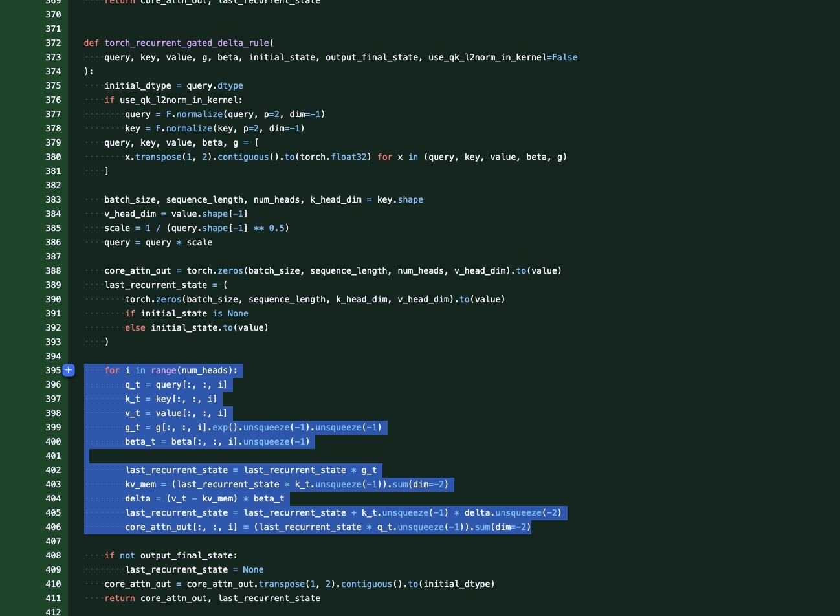The width and height of the screenshot is (840, 616).
Task: Click 'delta = (v_t - kv_mem)' line
Action: (x=204, y=498)
